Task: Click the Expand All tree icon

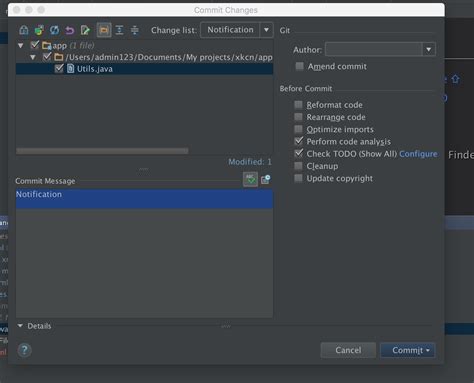Action: (x=119, y=30)
